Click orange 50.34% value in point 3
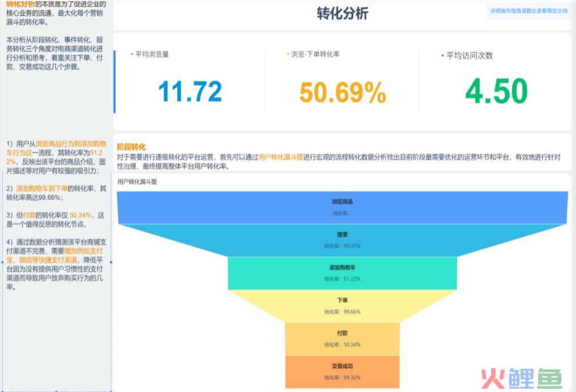Image resolution: width=576 pixels, height=392 pixels. pos(80,216)
